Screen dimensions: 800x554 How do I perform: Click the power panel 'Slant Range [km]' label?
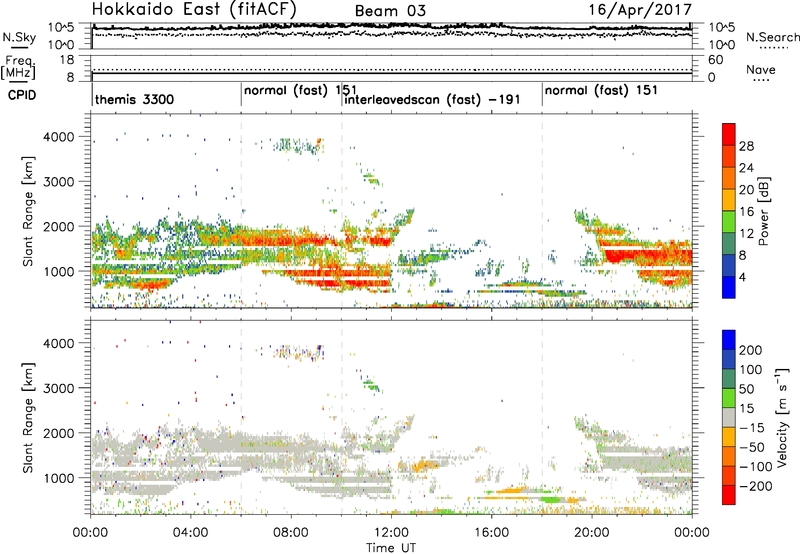[x=28, y=211]
